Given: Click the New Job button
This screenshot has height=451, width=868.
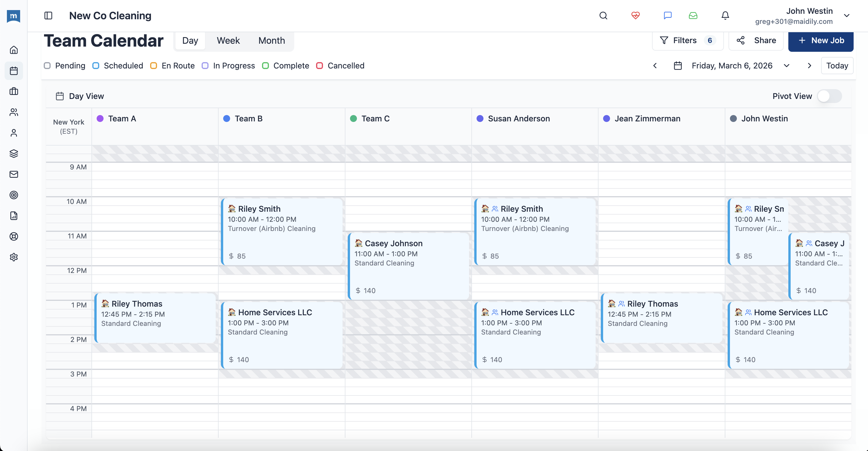Looking at the screenshot, I should pyautogui.click(x=821, y=41).
